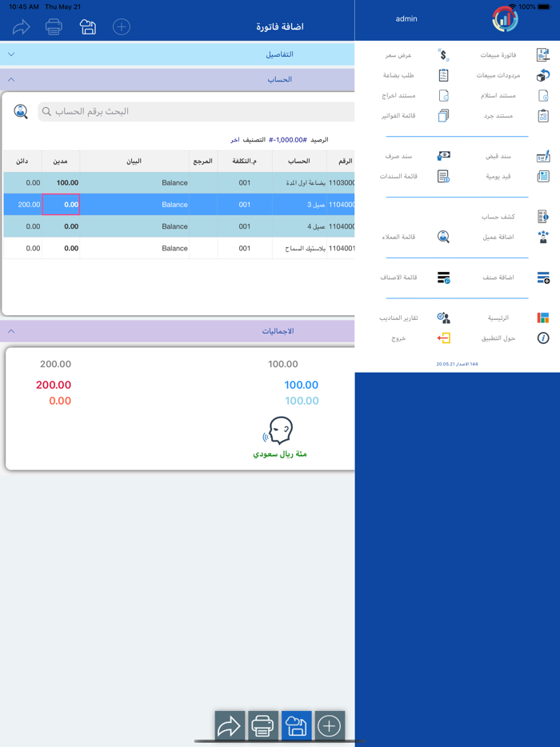The height and width of the screenshot is (747, 560).
Task: Click the المرجع column header
Action: pos(203,162)
